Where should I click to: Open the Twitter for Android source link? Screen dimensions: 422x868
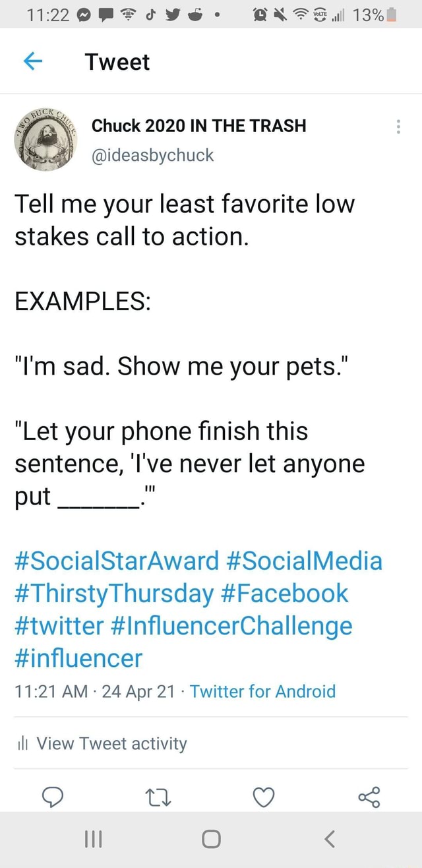[x=262, y=692]
